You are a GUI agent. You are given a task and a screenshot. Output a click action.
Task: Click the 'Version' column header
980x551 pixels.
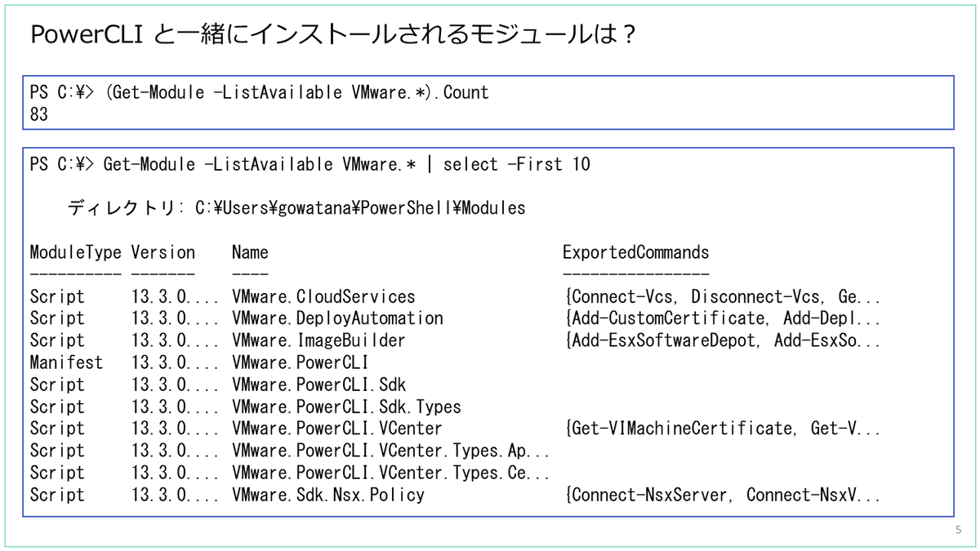[163, 252]
